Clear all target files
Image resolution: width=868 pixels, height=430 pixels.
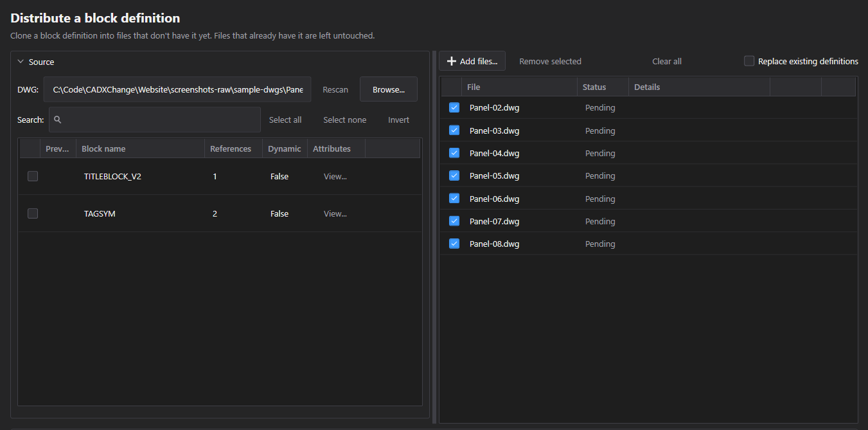(667, 61)
